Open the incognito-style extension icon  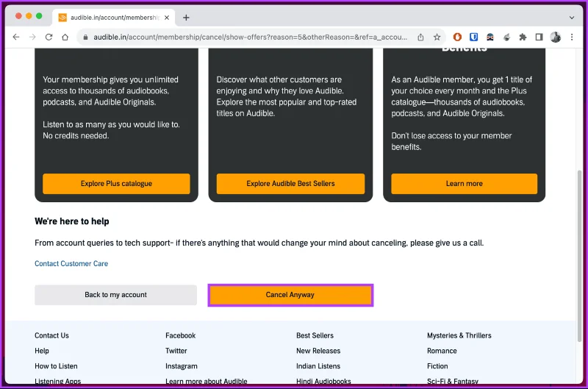click(490, 37)
